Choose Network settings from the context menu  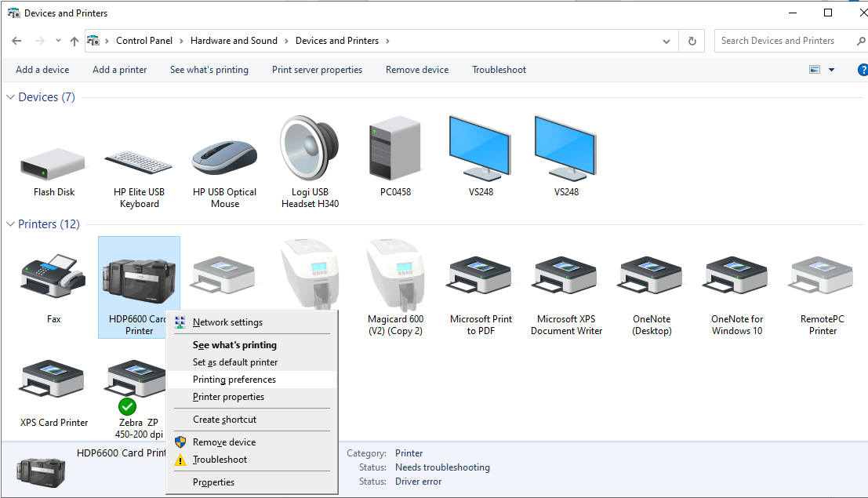(252, 322)
